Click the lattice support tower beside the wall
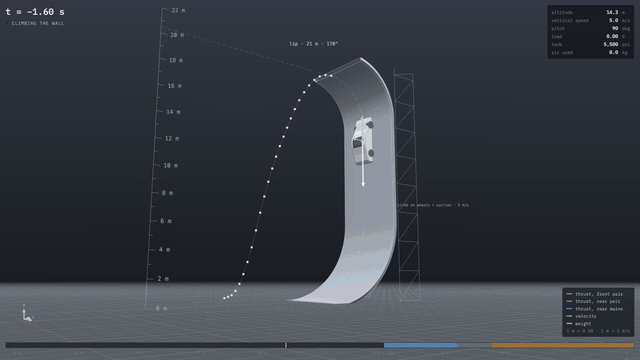 (x=407, y=186)
